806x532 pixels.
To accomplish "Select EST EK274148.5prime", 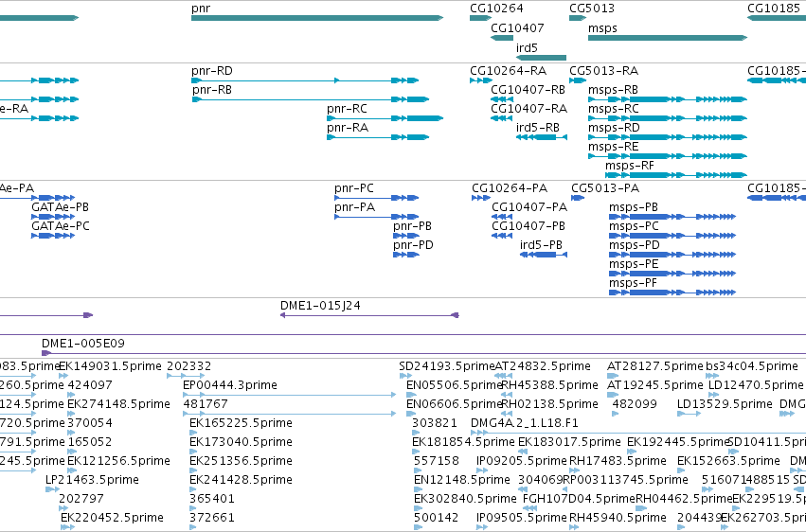I will 72,414.
